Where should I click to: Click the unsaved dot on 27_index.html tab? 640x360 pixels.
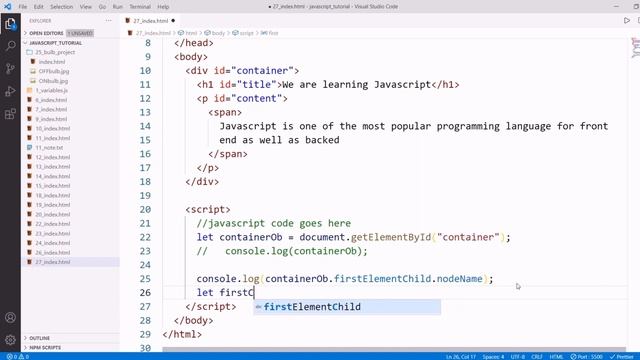coord(173,20)
